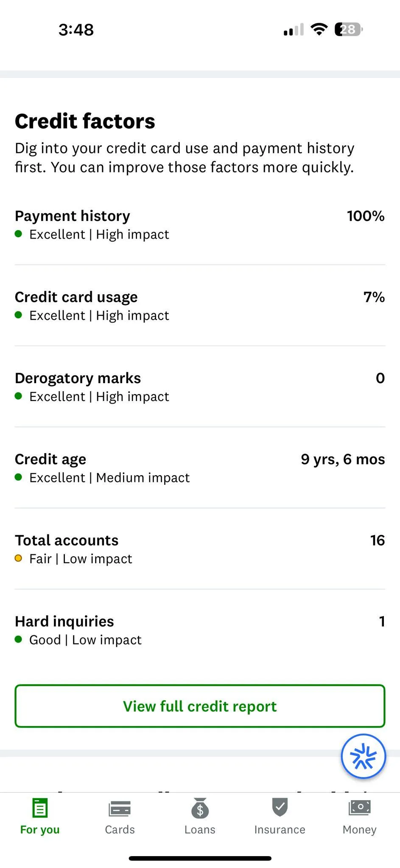Tap the Cards credit card icon

[x=120, y=808]
